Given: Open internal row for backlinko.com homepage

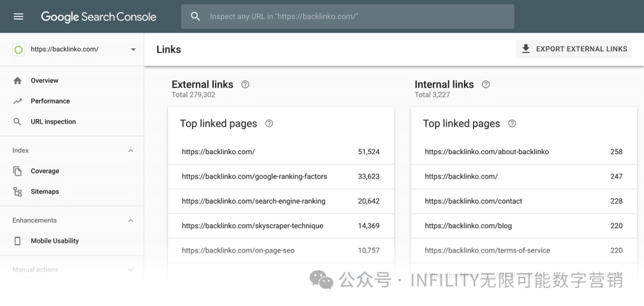Looking at the screenshot, I should click(x=524, y=176).
